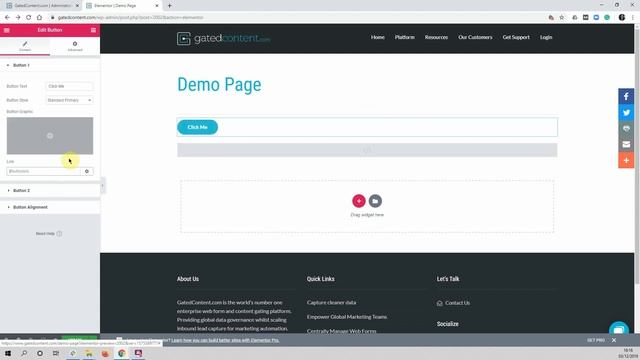Open a new browser tab
640x360 pixels.
coord(169,6)
